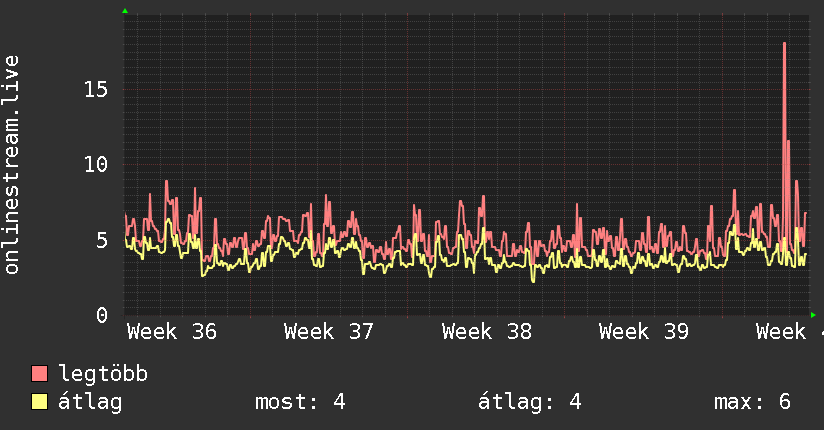Click the y-axis value 5
The height and width of the screenshot is (430, 824).
click(102, 240)
